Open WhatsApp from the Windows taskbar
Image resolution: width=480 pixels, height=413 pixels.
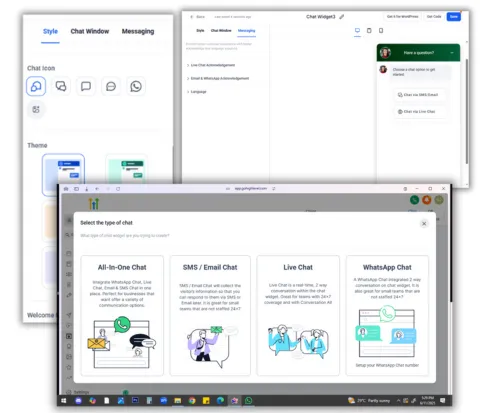pyautogui.click(x=248, y=400)
